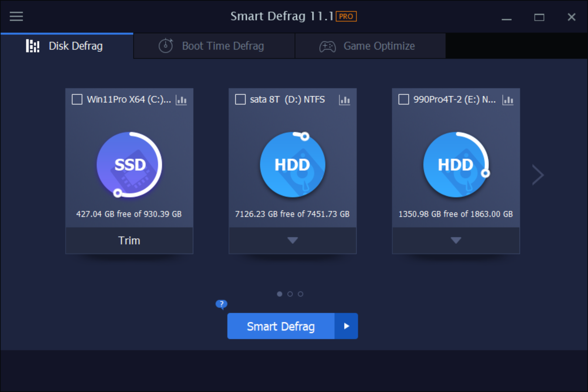Image resolution: width=588 pixels, height=392 pixels.
Task: Open the Smart Defrag options dropdown arrow
Action: 346,326
